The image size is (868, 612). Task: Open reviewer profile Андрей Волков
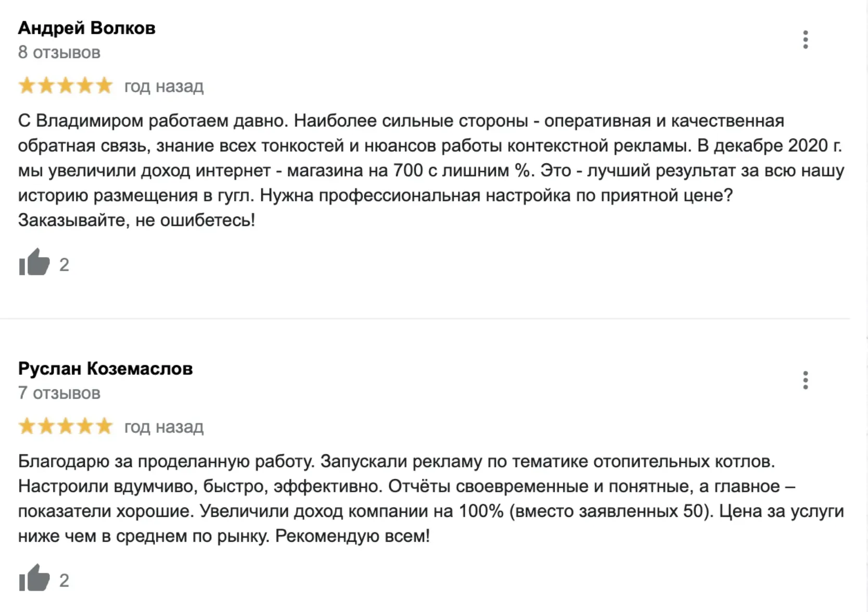(87, 28)
